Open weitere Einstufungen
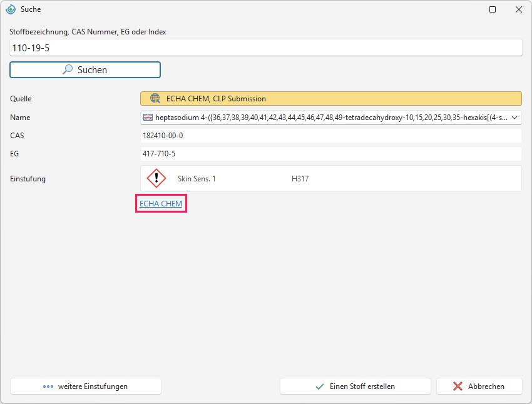 86,386
